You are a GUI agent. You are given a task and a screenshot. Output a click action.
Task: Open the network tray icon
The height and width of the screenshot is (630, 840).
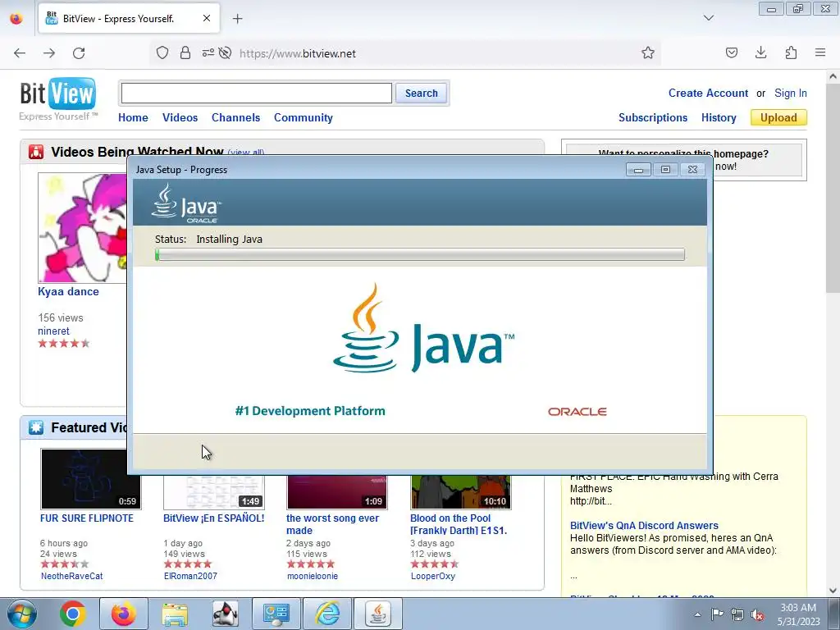click(737, 614)
